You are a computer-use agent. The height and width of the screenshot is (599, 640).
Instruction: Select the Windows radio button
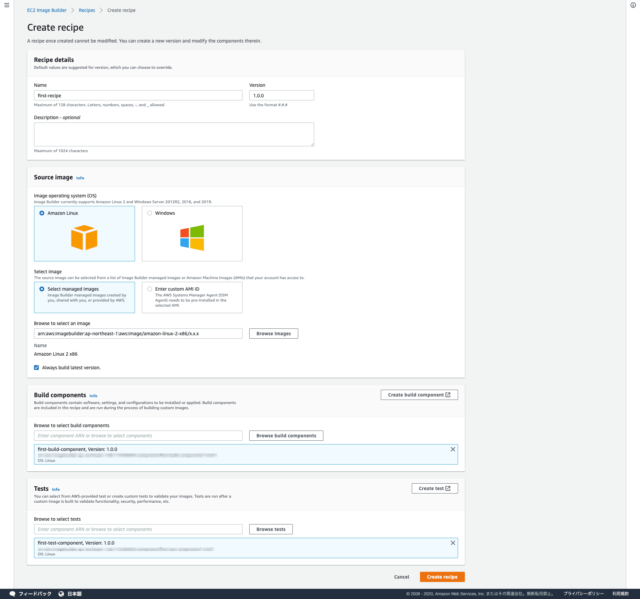tap(149, 213)
